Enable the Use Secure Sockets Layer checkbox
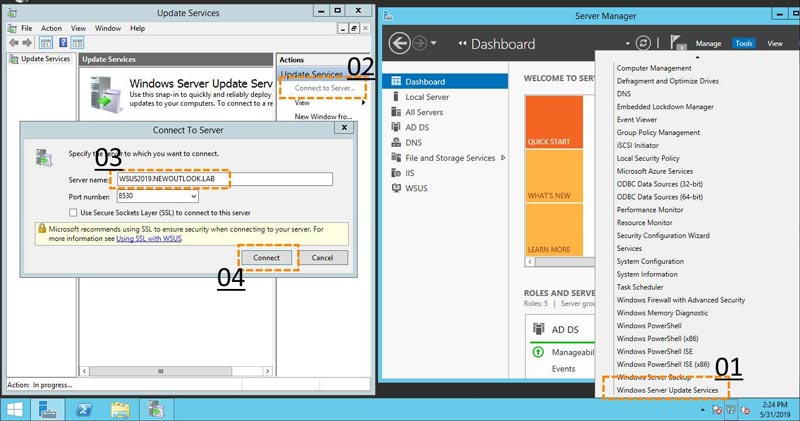Screen dimensions: 800x421 (73, 212)
